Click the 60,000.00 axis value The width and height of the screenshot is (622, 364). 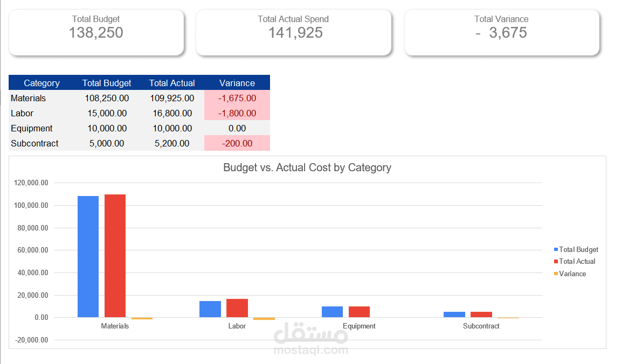point(33,250)
